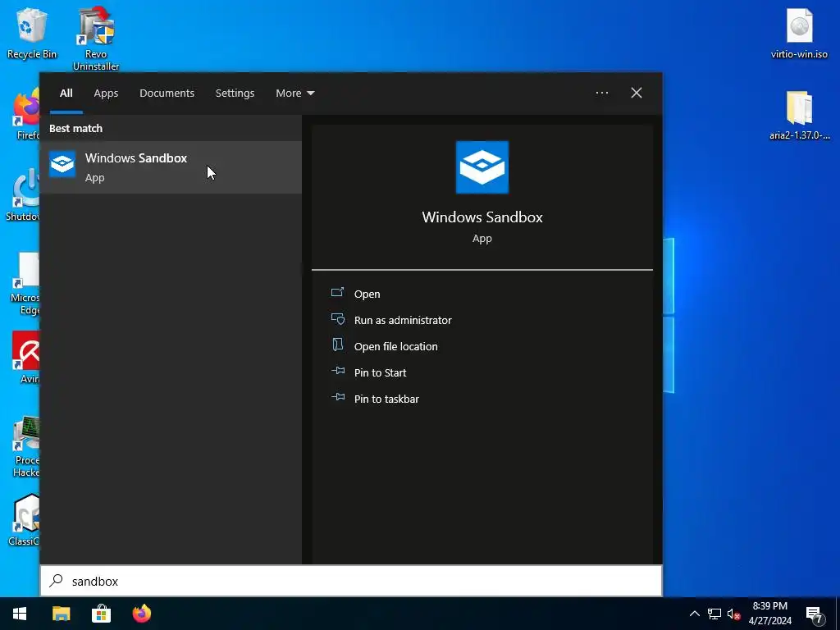
Task: Click the Windows Sandbox icon in results list
Action: click(x=62, y=164)
